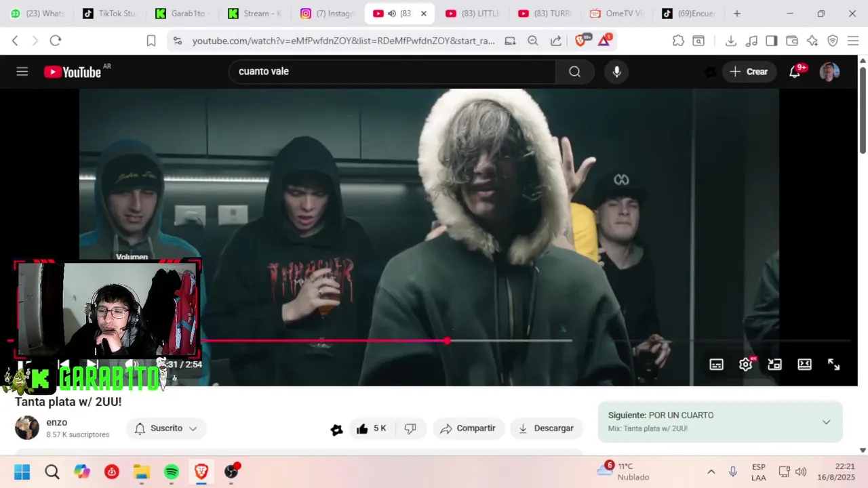The width and height of the screenshot is (868, 488).
Task: Open system volume speaker icon
Action: [801, 472]
